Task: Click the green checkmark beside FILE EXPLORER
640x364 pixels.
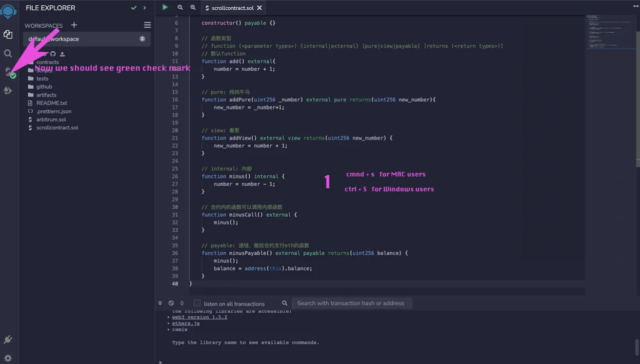Action: 134,8
